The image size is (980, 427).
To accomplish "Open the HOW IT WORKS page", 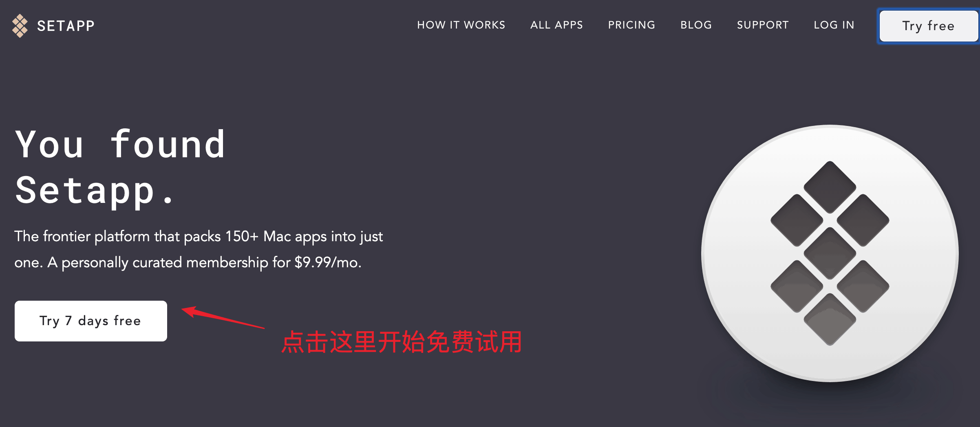I will pos(461,25).
